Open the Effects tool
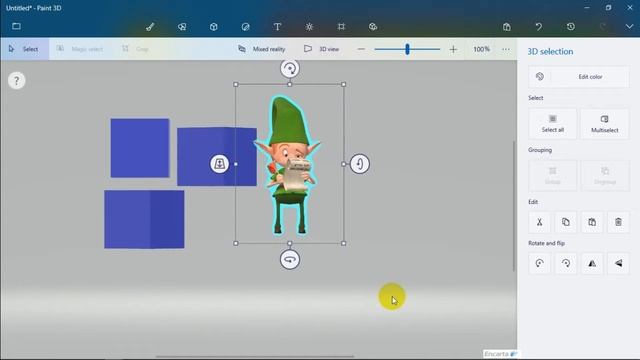 [x=309, y=27]
